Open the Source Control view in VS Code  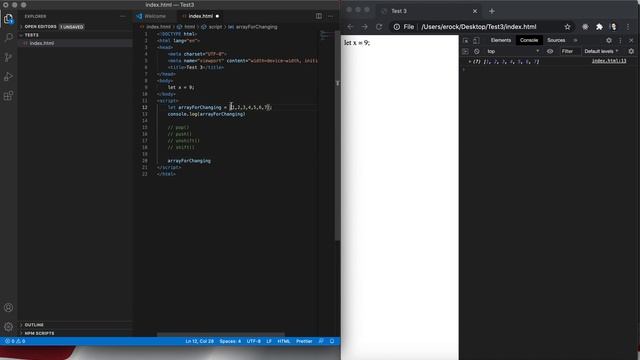8,57
